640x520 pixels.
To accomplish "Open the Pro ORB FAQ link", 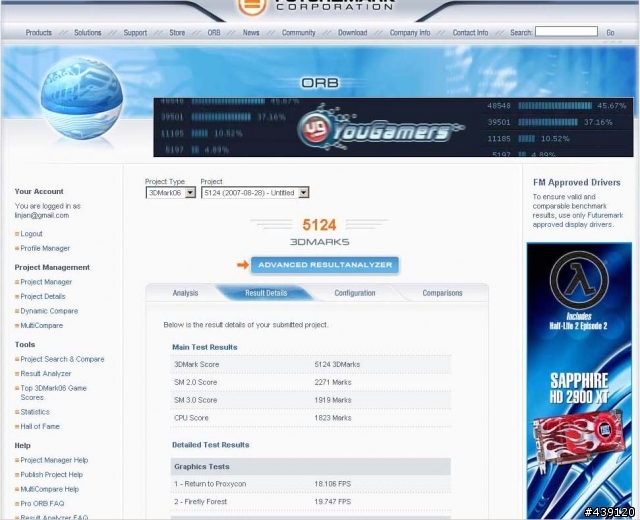I will tap(42, 504).
